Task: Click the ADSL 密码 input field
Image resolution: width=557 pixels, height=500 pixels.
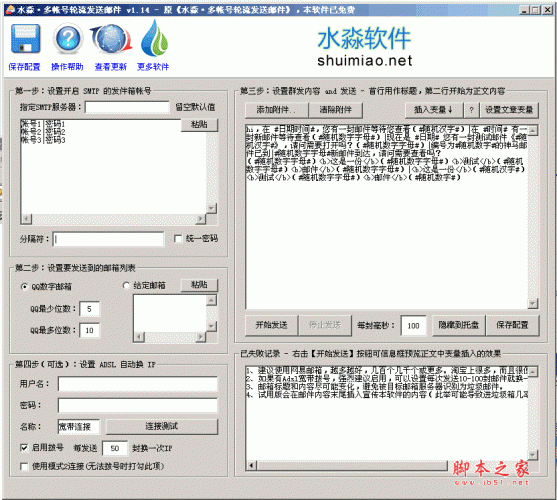Action: (x=137, y=405)
